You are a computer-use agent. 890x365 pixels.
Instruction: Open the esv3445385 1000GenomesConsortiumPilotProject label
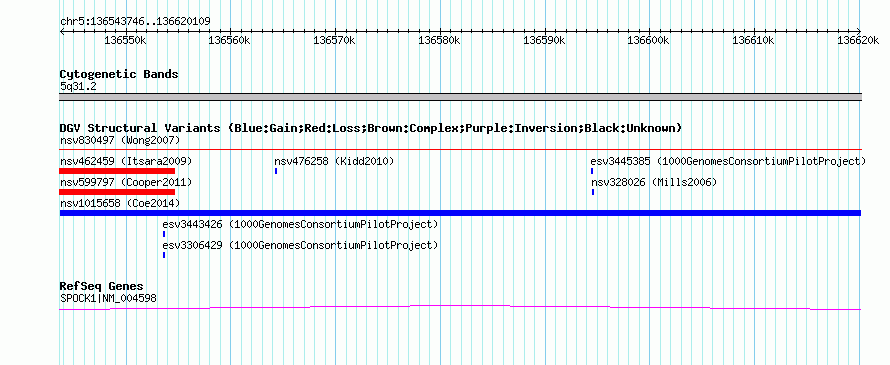point(728,161)
